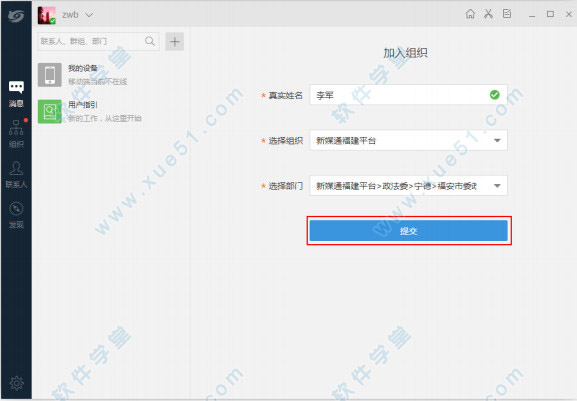Click the 提交 submit button

(408, 231)
